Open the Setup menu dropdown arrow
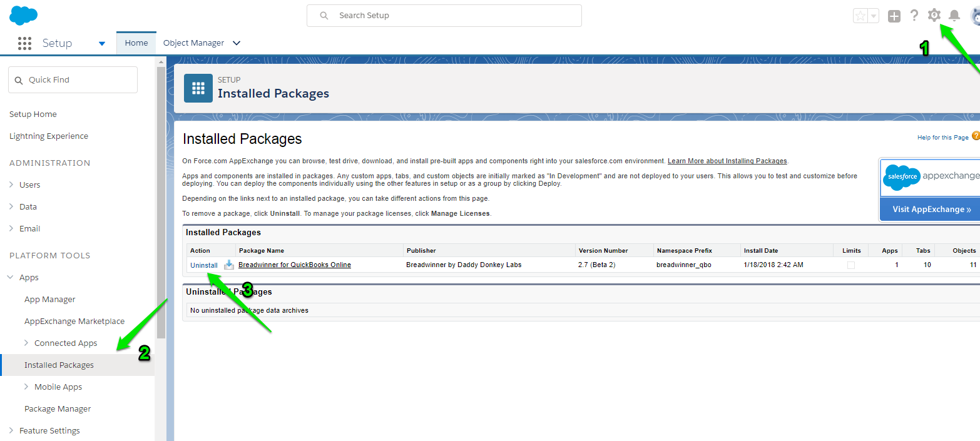This screenshot has width=980, height=441. [102, 43]
